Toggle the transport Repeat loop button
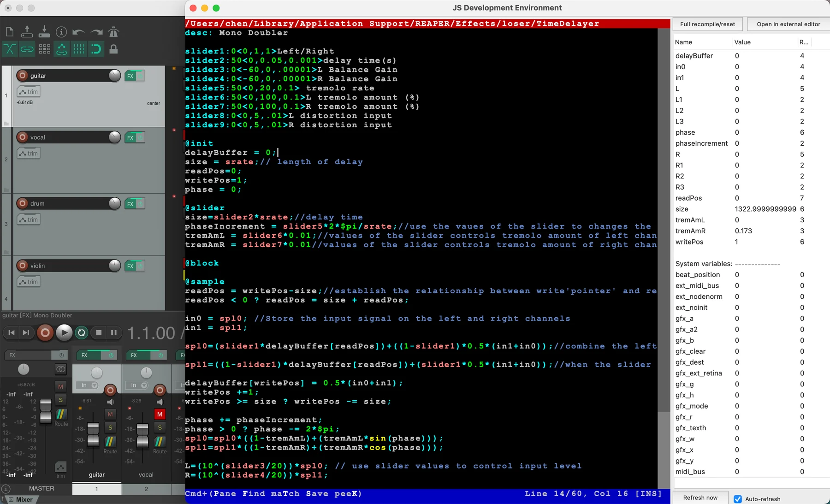Image resolution: width=830 pixels, height=504 pixels. click(82, 332)
